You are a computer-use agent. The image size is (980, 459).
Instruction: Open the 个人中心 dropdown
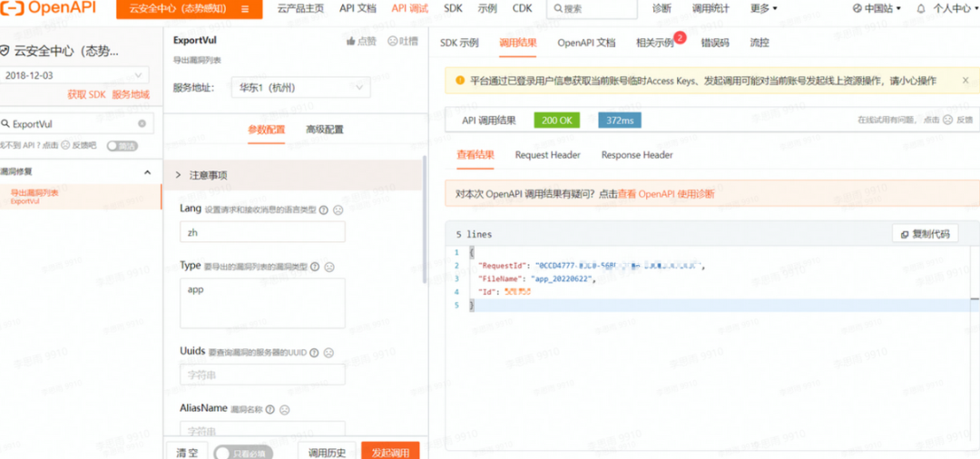click(x=955, y=9)
